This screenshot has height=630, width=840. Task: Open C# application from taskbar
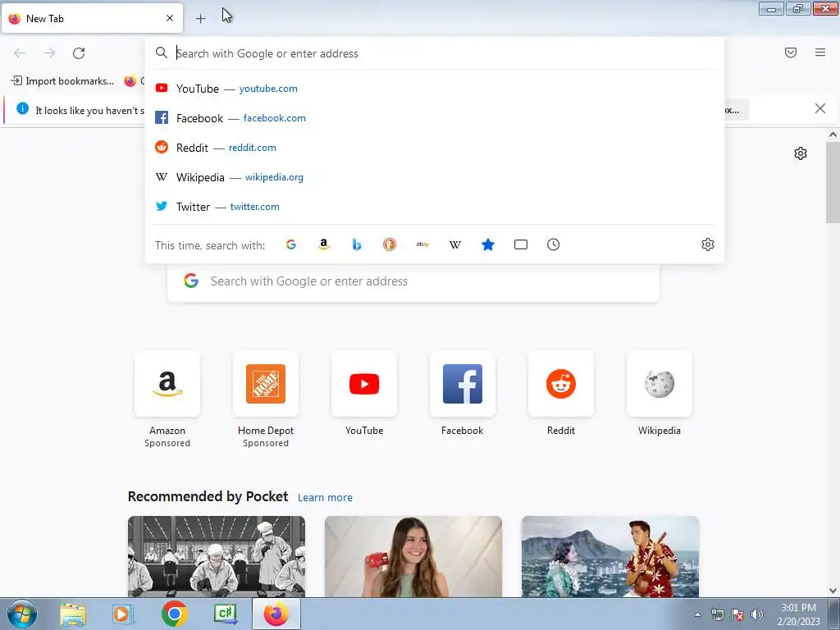point(225,614)
